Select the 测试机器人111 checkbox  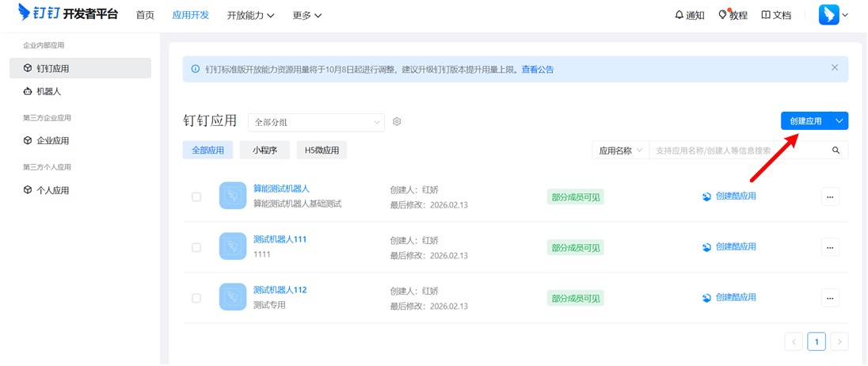(196, 247)
